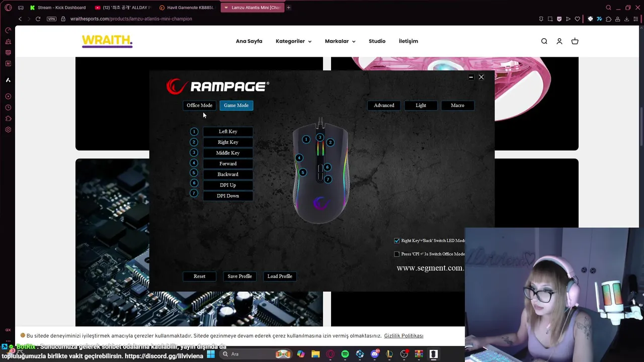This screenshot has width=644, height=362.
Task: Open Backward assignment for button 5
Action: click(228, 174)
